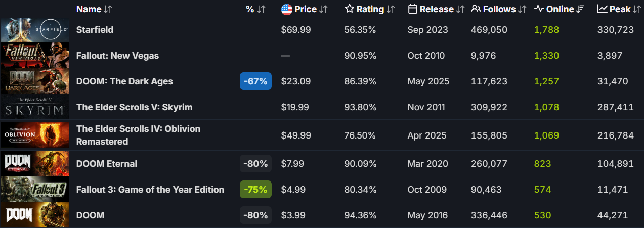Open the Skyrim logo thumbnail

[34, 107]
